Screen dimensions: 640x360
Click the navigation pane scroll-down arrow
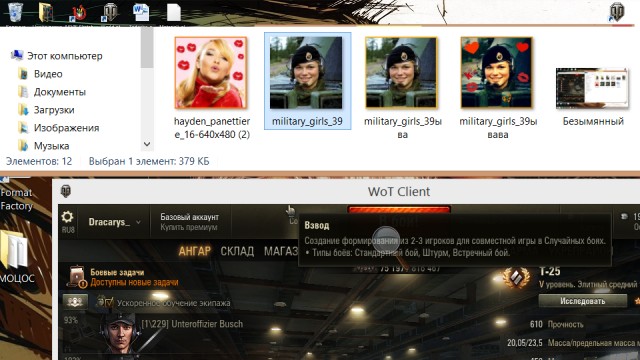147,144
